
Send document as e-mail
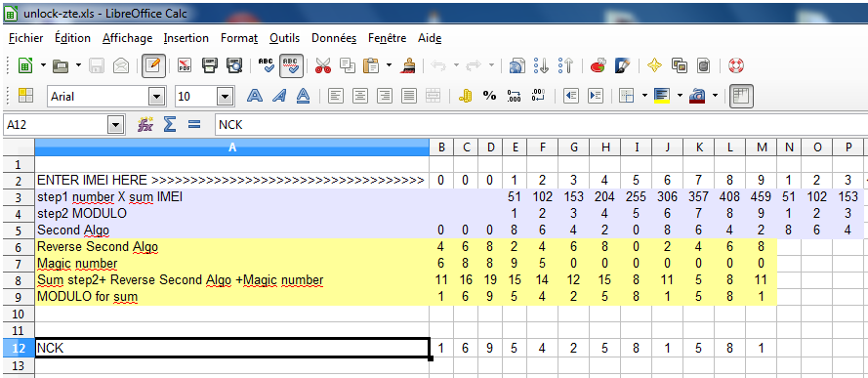(x=121, y=66)
